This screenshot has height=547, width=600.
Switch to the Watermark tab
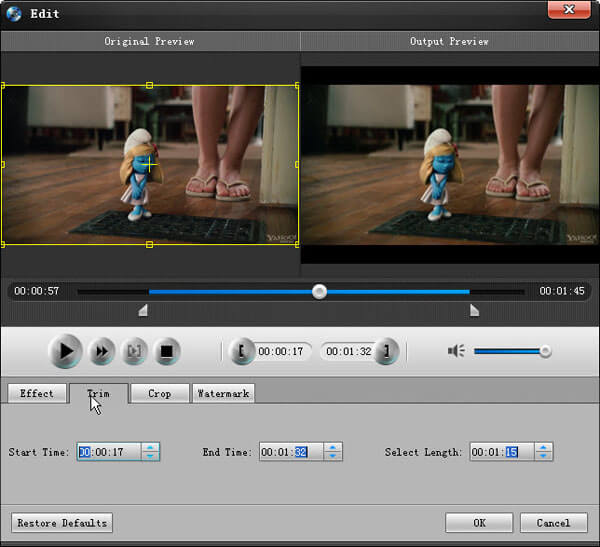tap(223, 394)
